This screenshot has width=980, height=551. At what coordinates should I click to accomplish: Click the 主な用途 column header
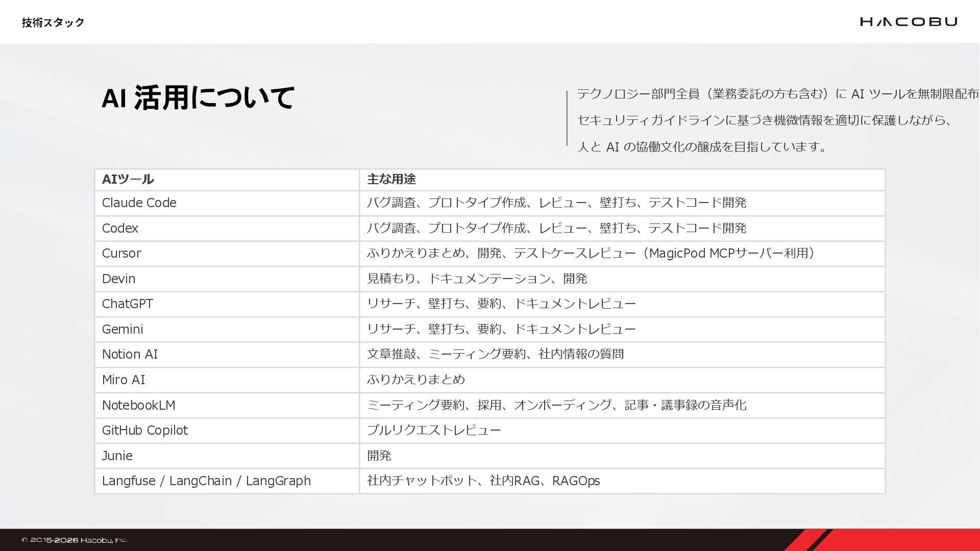[391, 180]
